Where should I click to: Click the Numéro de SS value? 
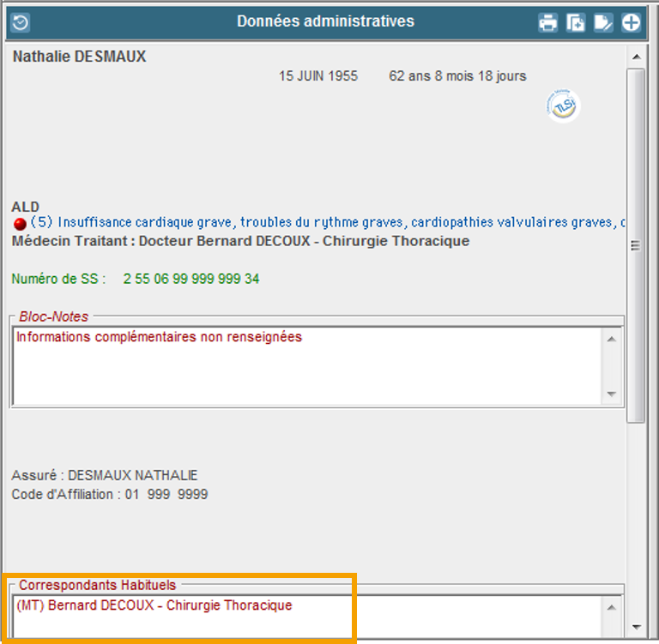pyautogui.click(x=190, y=279)
